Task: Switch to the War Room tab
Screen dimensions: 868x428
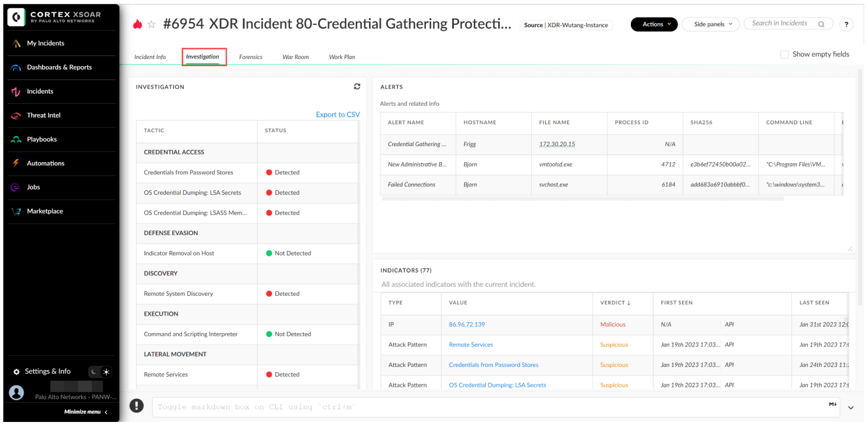Action: pyautogui.click(x=296, y=57)
